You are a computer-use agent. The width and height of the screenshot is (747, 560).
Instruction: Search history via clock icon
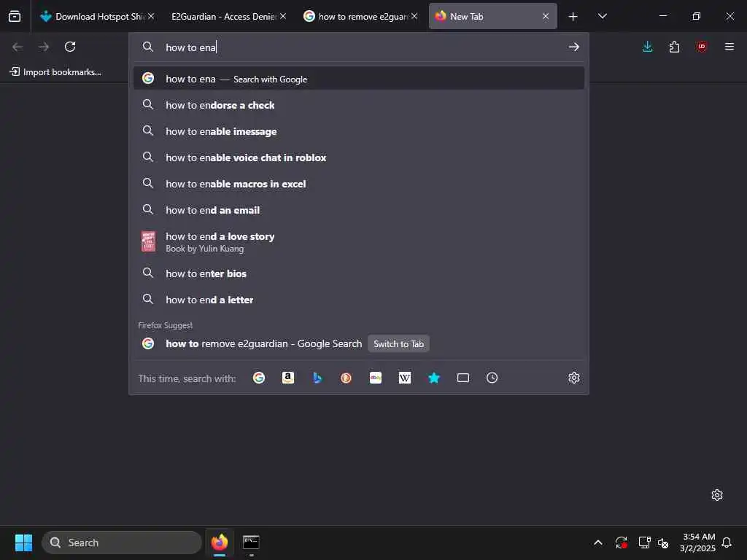coord(492,378)
